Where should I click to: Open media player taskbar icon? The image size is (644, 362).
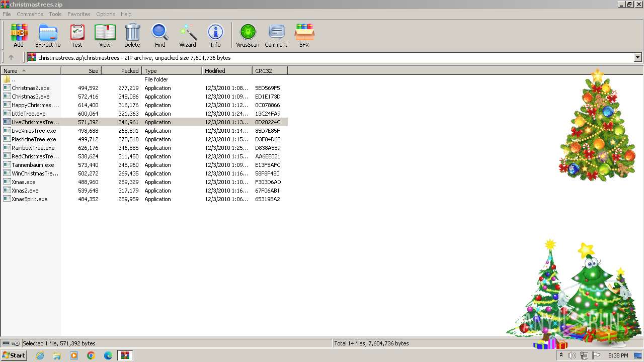point(74,355)
